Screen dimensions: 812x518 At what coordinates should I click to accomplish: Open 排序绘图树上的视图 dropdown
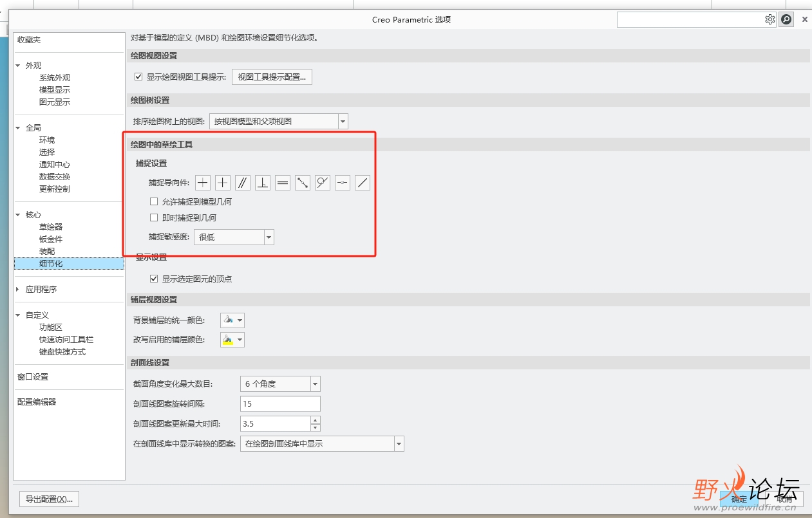(x=279, y=121)
